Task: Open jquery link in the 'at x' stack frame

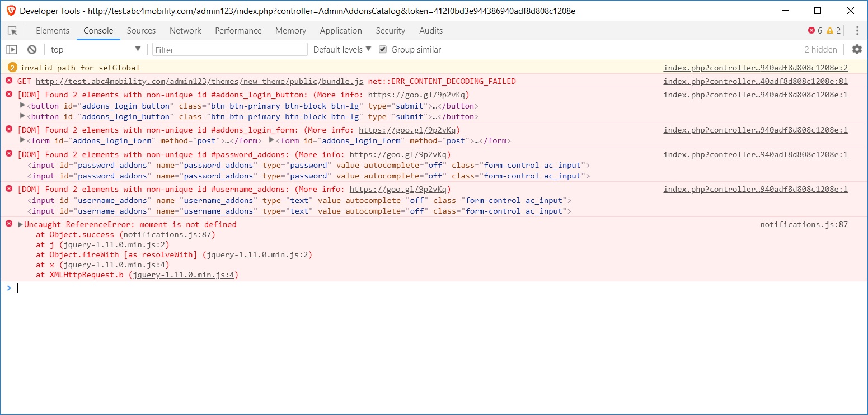Action: coord(114,265)
